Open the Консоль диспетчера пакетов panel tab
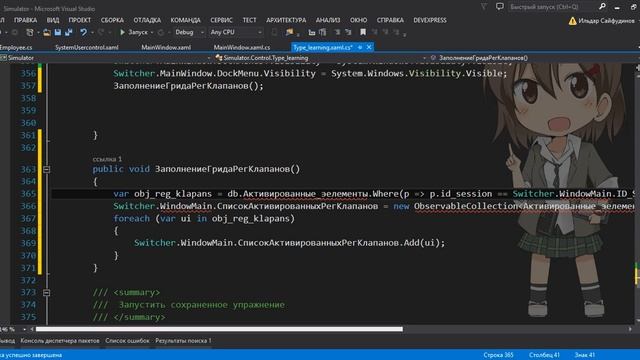Viewport: 640px width, 360px height. pos(60,340)
